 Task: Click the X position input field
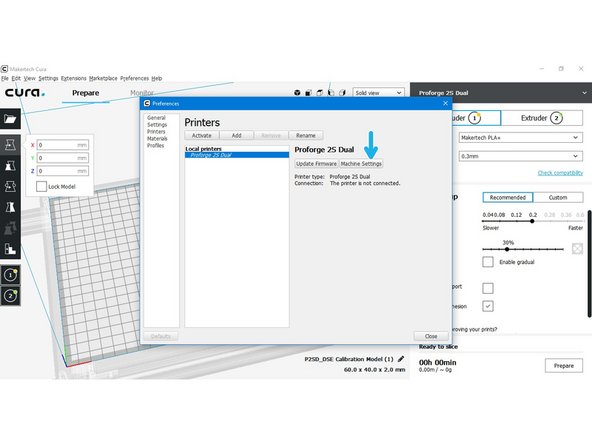(x=63, y=145)
